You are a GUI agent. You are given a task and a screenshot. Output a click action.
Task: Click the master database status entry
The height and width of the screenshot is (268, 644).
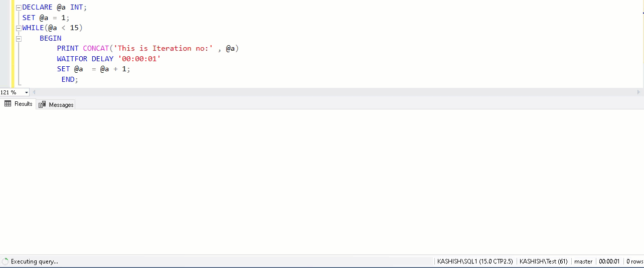[x=583, y=261]
